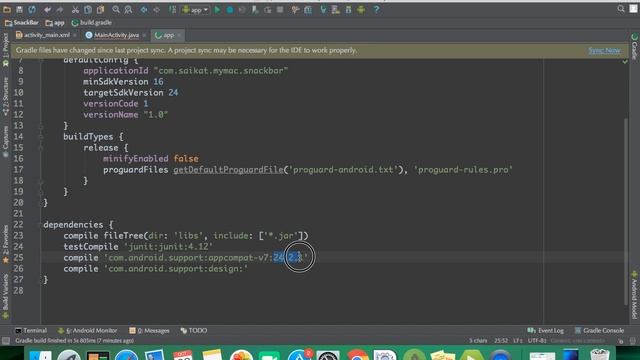Open the Captures tool window

(5, 141)
